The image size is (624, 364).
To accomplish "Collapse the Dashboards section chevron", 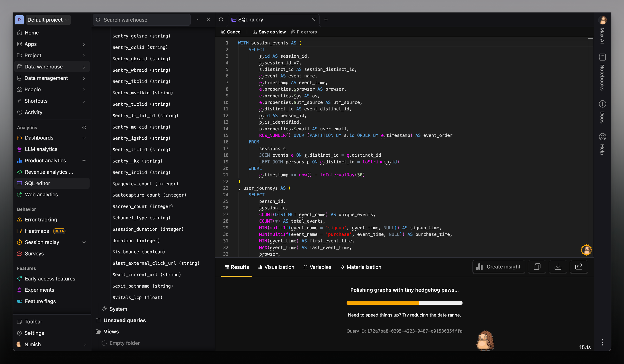I will point(84,138).
